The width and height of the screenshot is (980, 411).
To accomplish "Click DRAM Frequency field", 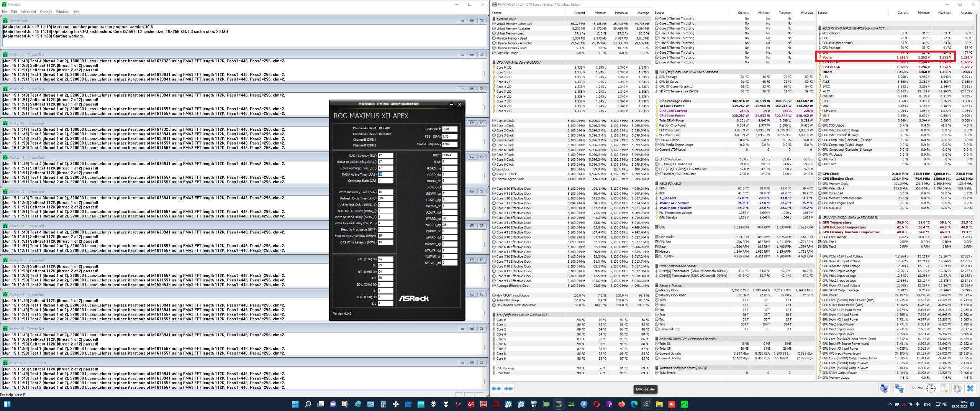I will 449,145.
